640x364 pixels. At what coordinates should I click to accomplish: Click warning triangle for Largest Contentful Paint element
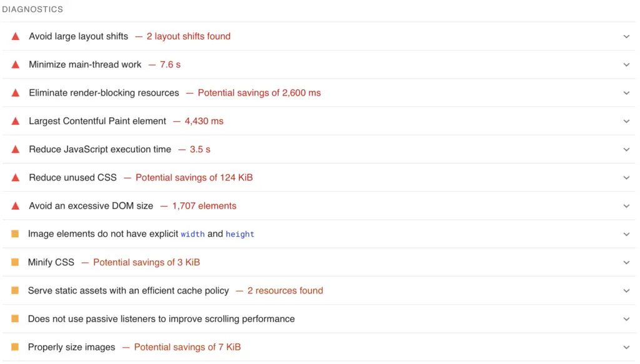[16, 121]
